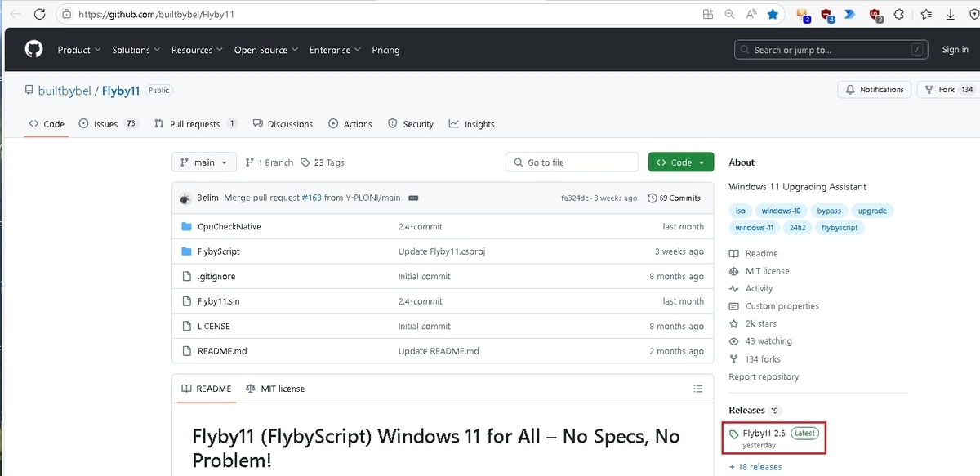The image size is (980, 476).
Task: Open pull request #168 link
Action: (311, 198)
